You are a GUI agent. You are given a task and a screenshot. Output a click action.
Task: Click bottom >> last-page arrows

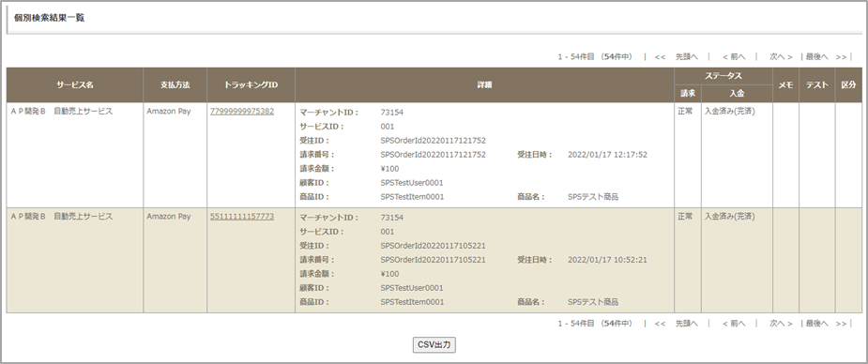(842, 324)
